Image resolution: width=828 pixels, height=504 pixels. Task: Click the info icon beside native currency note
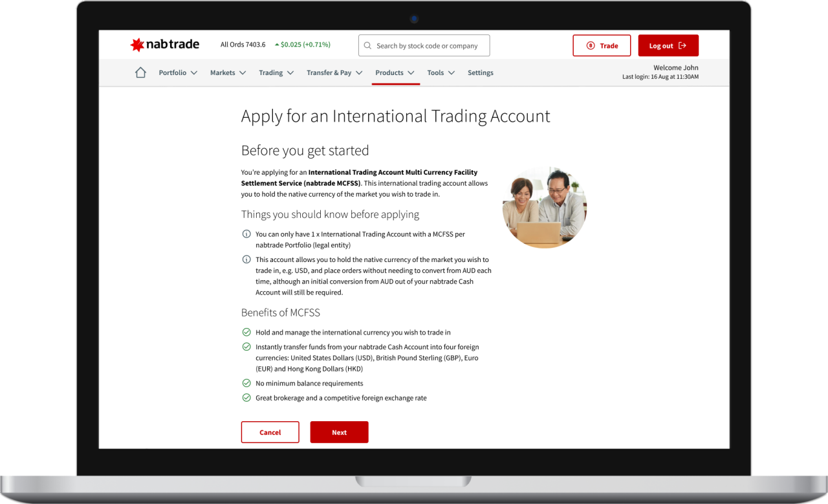(246, 259)
